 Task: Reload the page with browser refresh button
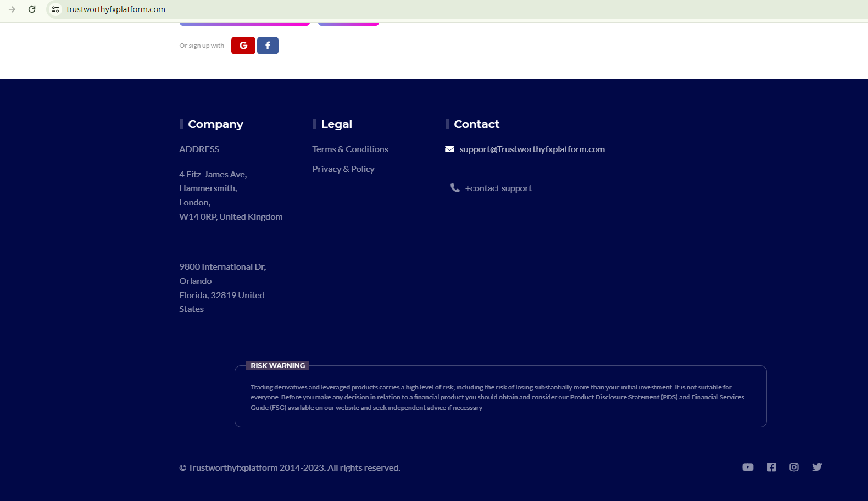point(32,9)
